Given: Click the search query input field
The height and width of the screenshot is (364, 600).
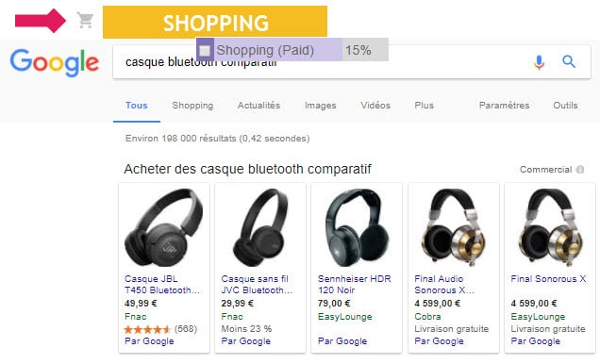Looking at the screenshot, I should pos(322,62).
